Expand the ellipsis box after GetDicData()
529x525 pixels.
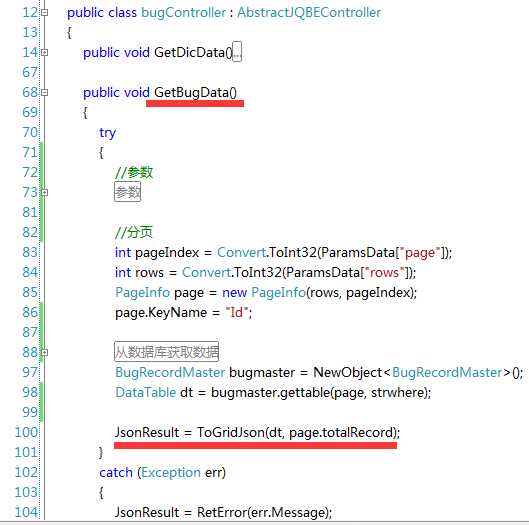(237, 52)
